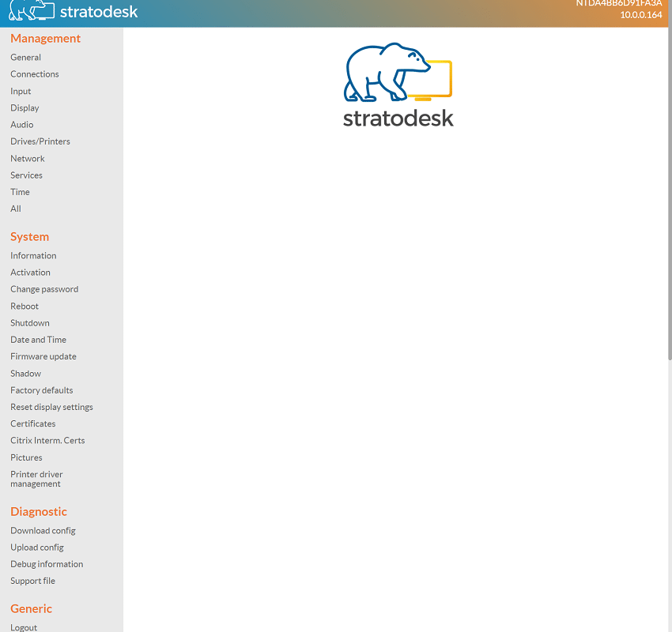
Task: Choose Reboot in System section
Action: tap(25, 307)
